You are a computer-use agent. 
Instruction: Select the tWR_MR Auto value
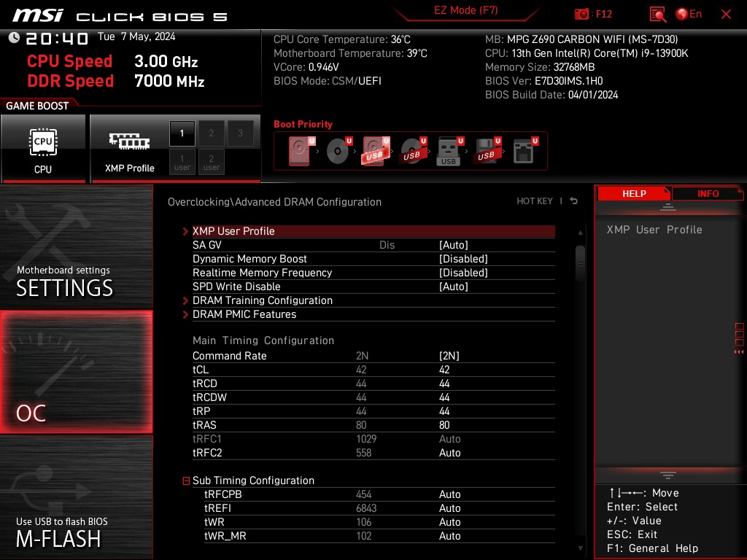click(449, 536)
